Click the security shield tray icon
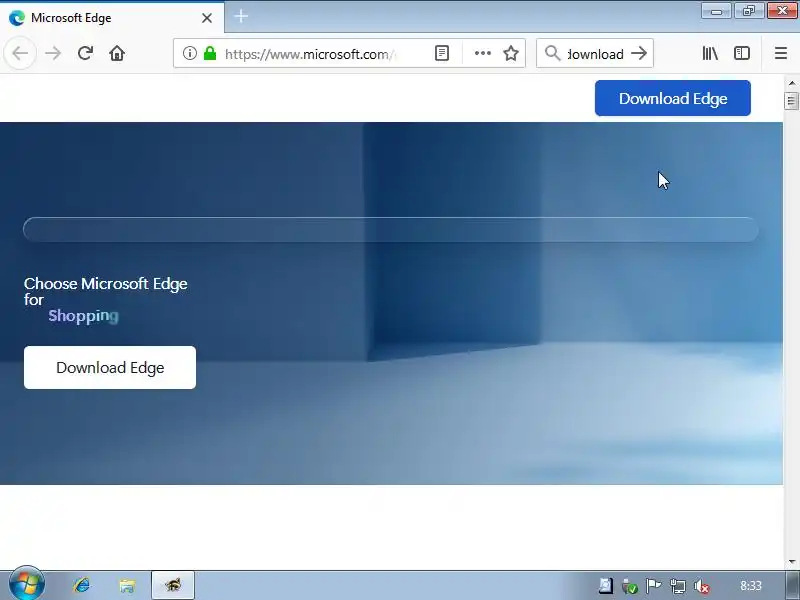 [630, 586]
